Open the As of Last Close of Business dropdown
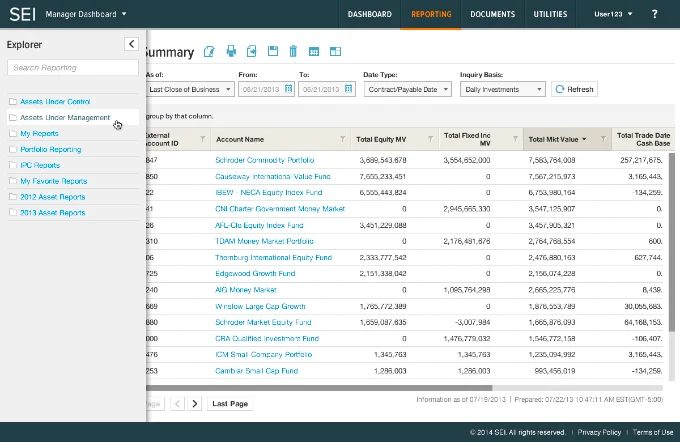Screen dimensions: 680x442 coord(190,89)
